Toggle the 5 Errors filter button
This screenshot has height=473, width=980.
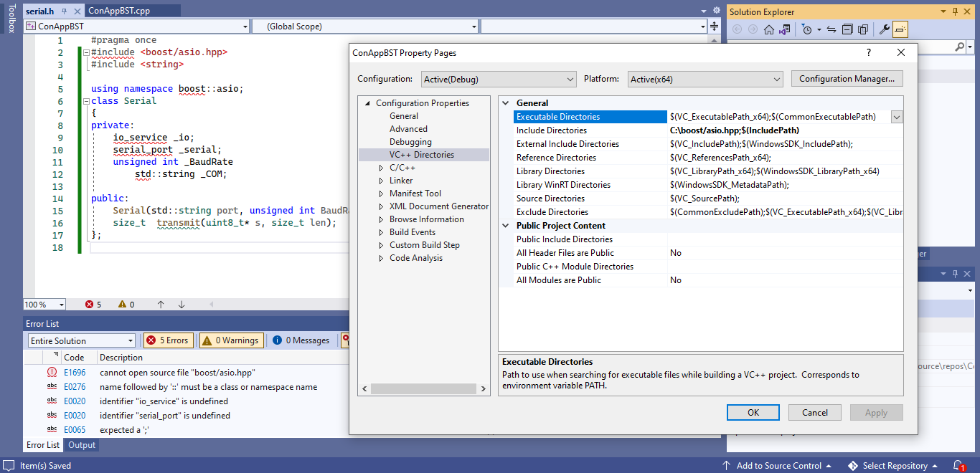tap(168, 340)
